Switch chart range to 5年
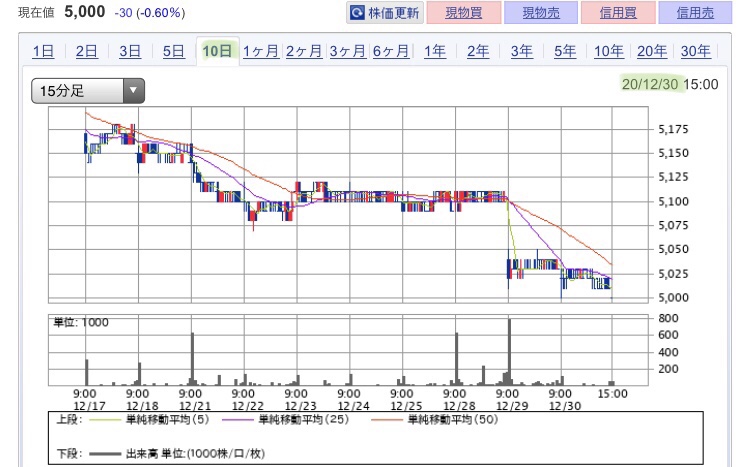 point(565,51)
